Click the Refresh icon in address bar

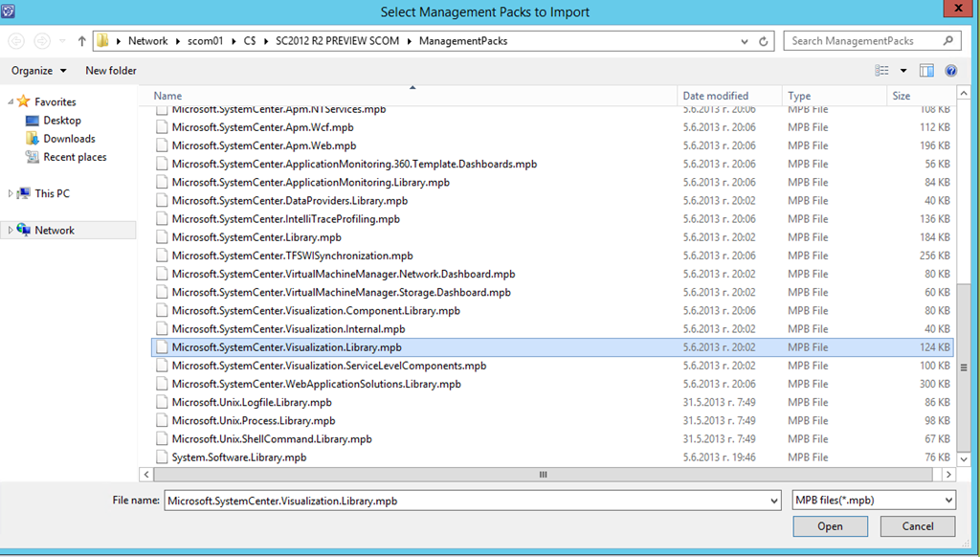coord(764,41)
